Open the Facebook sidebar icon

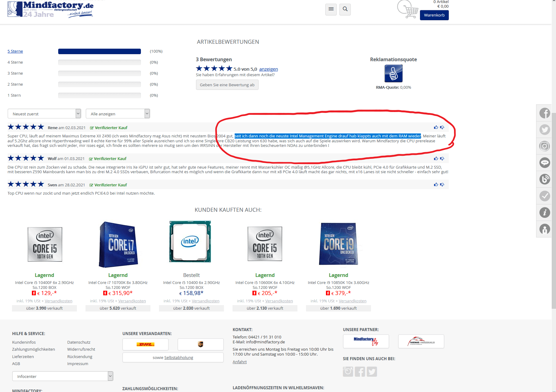pos(545,113)
